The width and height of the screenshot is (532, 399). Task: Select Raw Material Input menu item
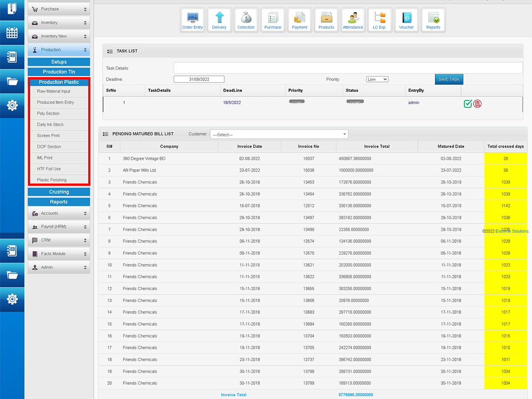[x=54, y=91]
